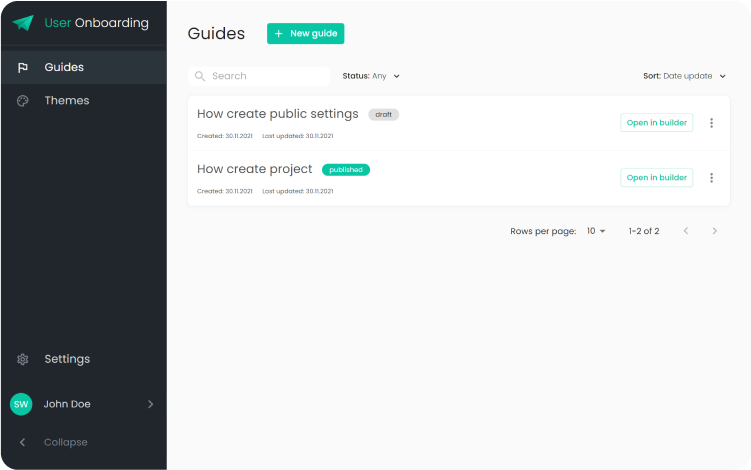Click the paper plane User Onboarding logo

pos(23,23)
